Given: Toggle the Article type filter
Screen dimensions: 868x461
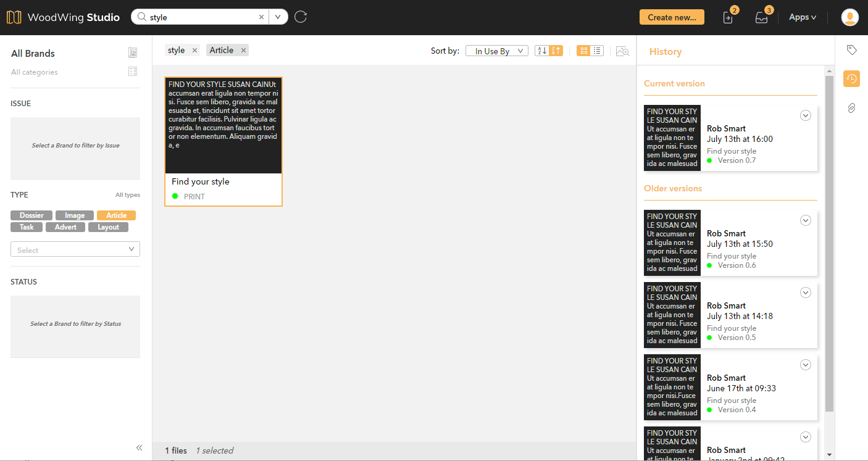Looking at the screenshot, I should click(x=116, y=215).
